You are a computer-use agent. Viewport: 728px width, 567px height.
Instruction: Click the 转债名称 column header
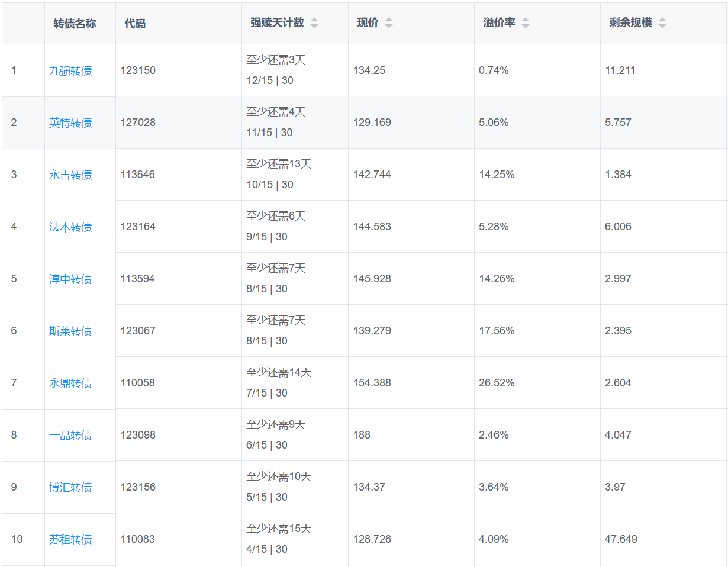pyautogui.click(x=75, y=24)
